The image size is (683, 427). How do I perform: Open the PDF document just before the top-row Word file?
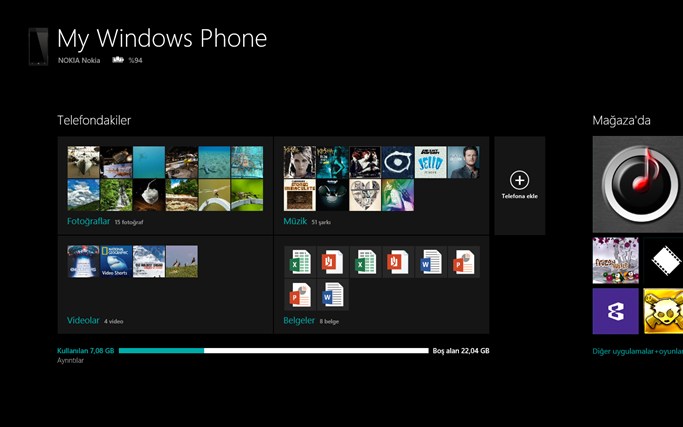[398, 261]
